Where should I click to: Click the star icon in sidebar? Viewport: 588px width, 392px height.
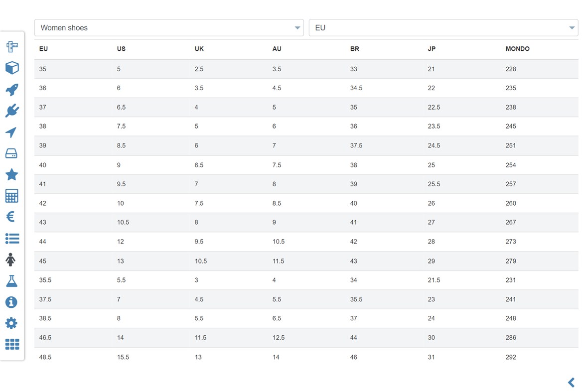click(x=12, y=174)
